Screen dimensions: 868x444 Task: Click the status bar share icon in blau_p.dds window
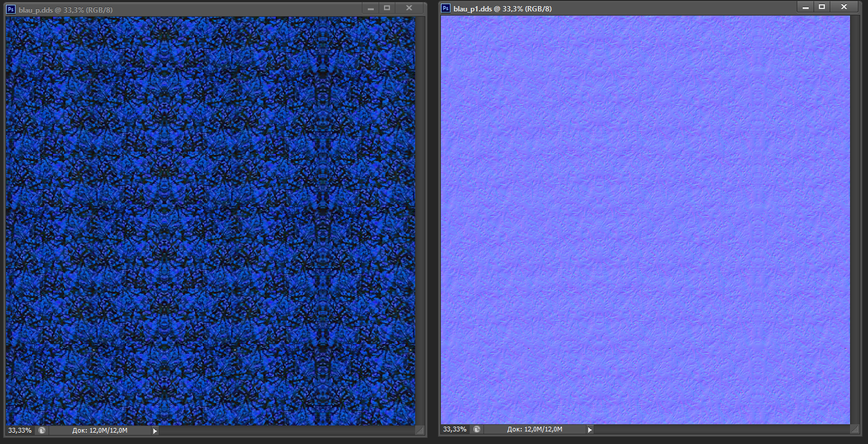click(42, 430)
